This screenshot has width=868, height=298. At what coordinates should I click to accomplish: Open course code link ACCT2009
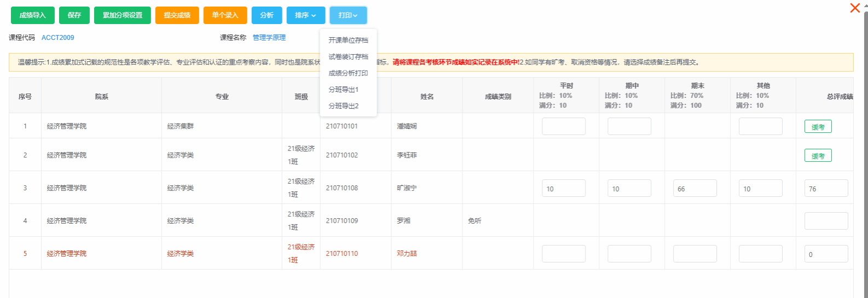click(58, 38)
